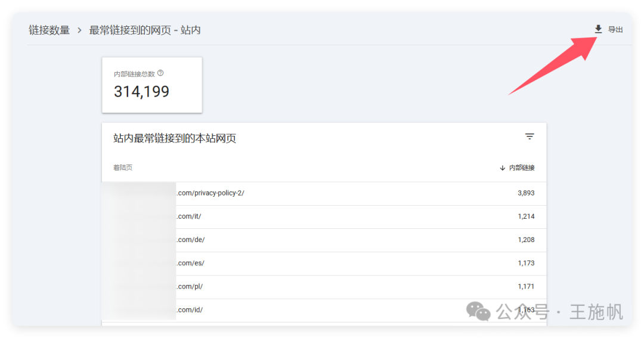Click the 内部链接 column header
The width and height of the screenshot is (644, 338).
522,168
